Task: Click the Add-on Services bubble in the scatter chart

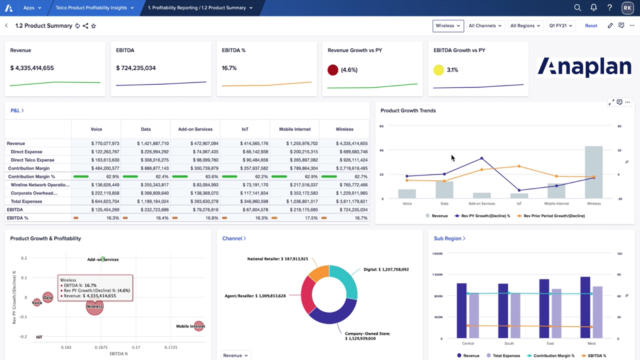Action: (x=103, y=259)
